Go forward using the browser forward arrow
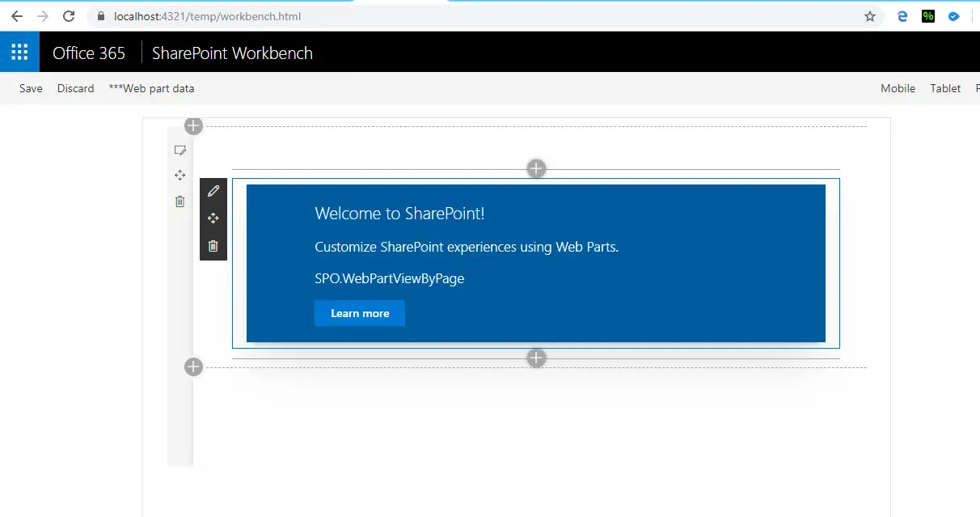Screen dimensions: 980x517 coord(43,16)
